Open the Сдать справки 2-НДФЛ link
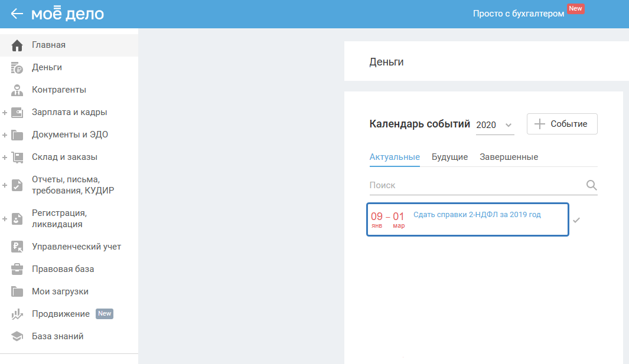The height and width of the screenshot is (364, 629). pos(477,215)
